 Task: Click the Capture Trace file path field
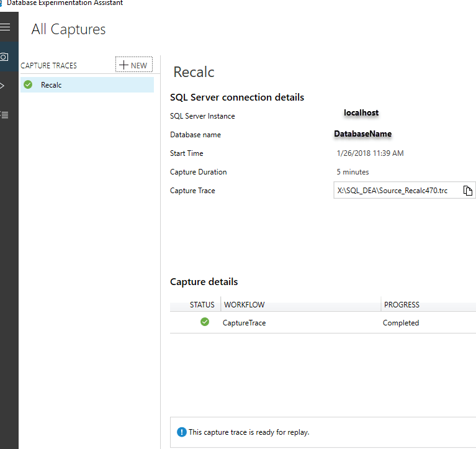(x=396, y=191)
